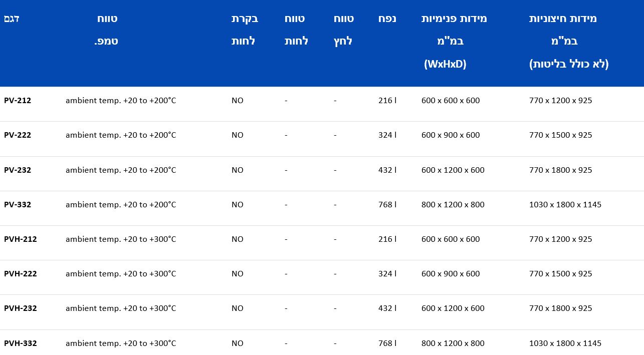Click the 768 l volume in PVH-332 row
This screenshot has height=355, width=644.
[387, 343]
